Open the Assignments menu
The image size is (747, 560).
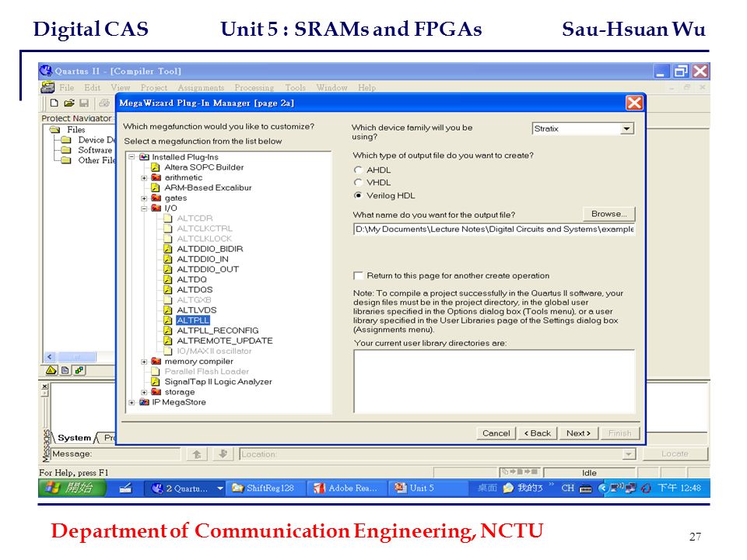201,88
